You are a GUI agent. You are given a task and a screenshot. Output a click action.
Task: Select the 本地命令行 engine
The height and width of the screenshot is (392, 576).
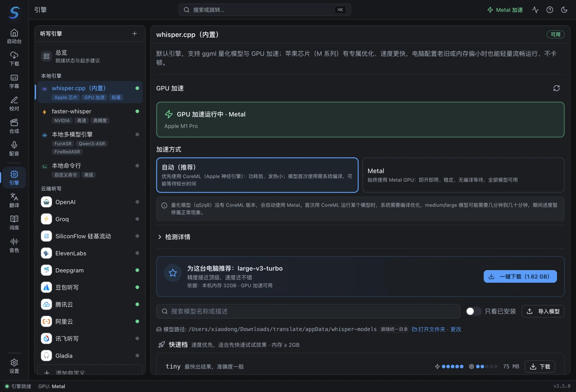(90, 170)
